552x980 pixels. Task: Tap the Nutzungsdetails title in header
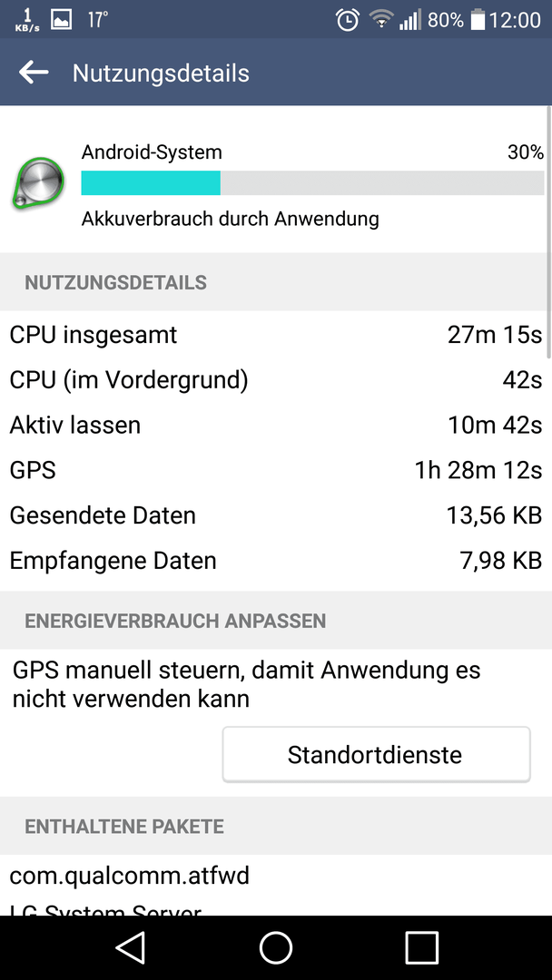point(161,73)
